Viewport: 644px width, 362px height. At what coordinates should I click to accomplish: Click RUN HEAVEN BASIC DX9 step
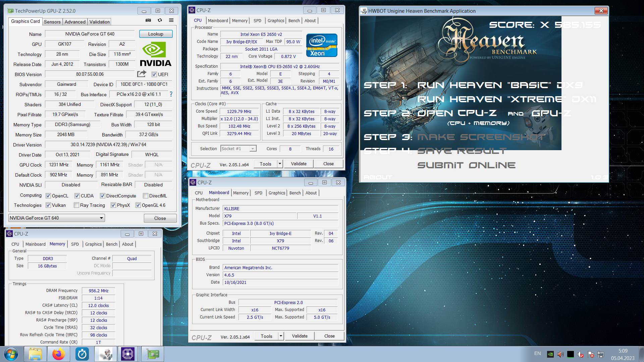[x=500, y=85]
